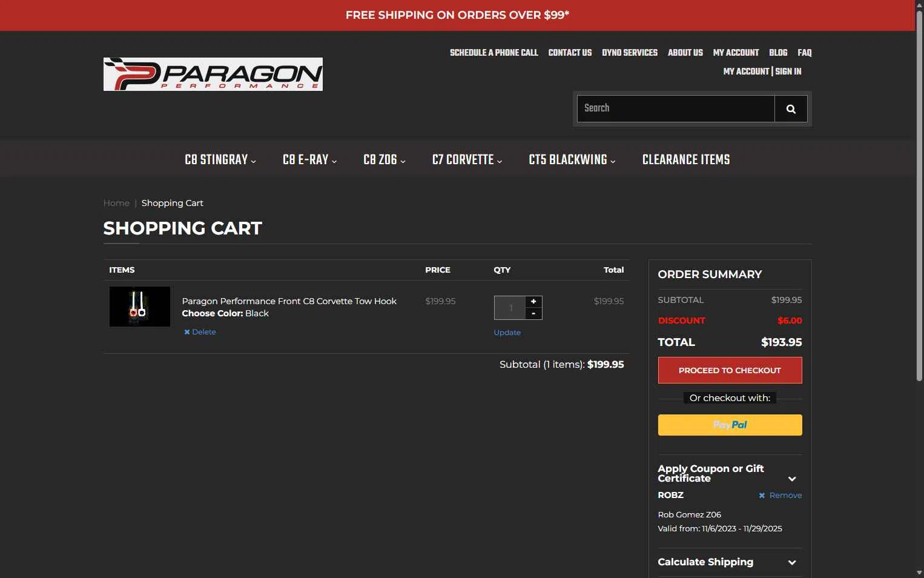The height and width of the screenshot is (578, 924).
Task: Click the quantity input field
Action: (510, 308)
